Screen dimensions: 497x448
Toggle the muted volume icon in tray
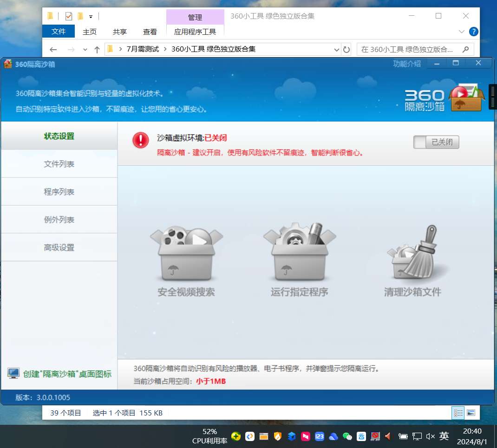point(430,436)
